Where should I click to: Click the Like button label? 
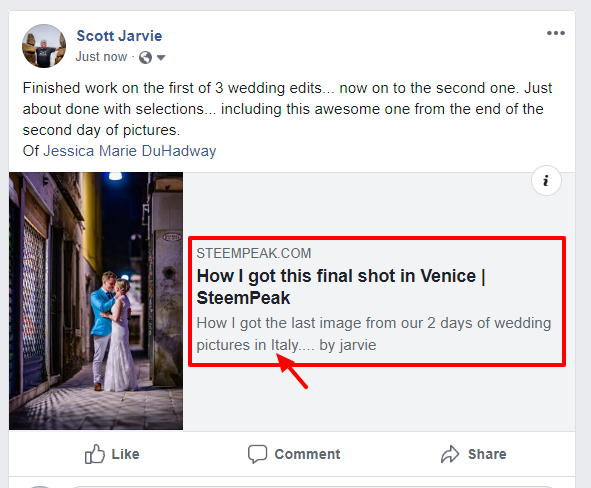tap(125, 454)
